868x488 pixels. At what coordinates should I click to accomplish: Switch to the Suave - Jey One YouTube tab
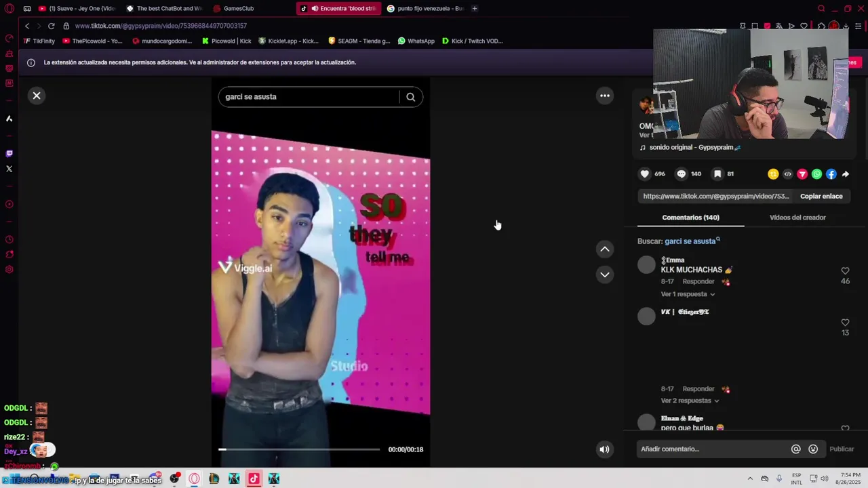tap(76, 9)
